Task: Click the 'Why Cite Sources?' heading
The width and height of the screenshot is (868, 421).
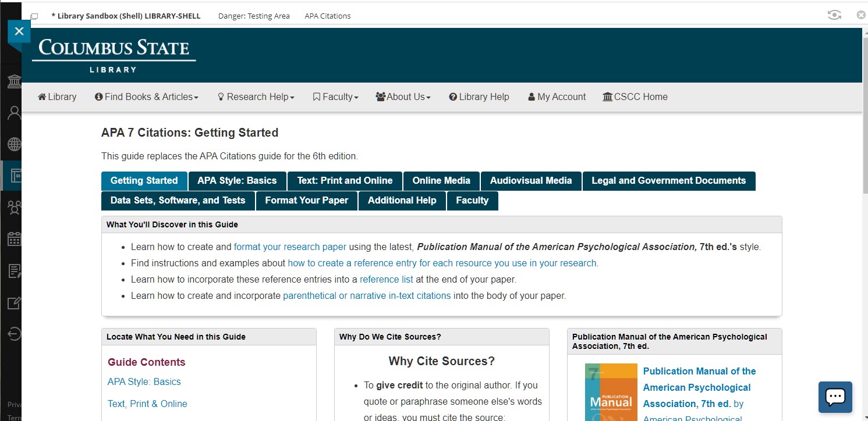Action: tap(442, 362)
